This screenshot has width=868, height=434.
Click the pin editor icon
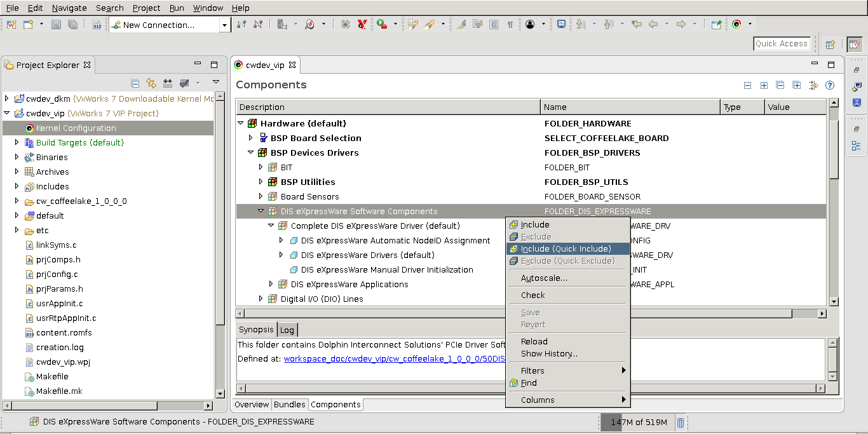click(x=717, y=24)
